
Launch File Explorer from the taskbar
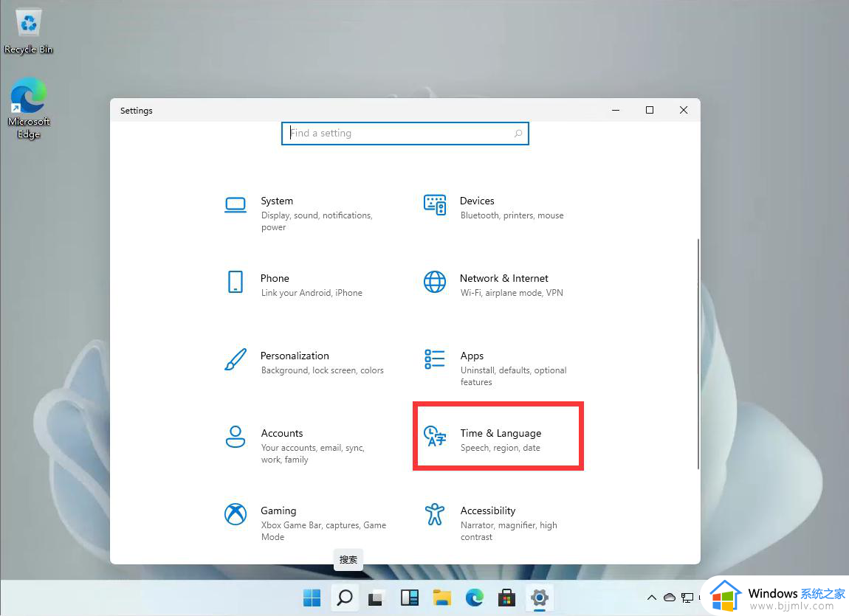[441, 598]
